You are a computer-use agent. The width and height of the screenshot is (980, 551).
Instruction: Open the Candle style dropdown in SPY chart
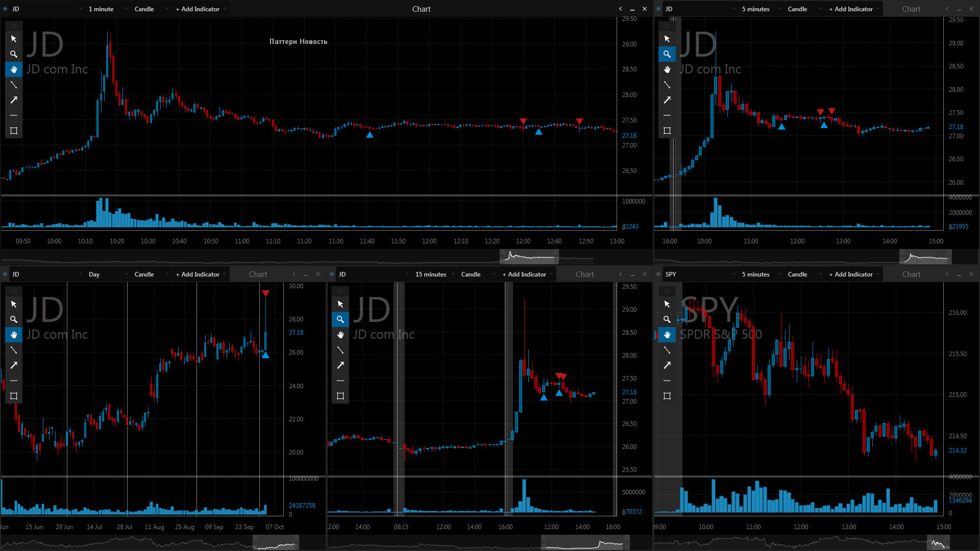[x=804, y=274]
